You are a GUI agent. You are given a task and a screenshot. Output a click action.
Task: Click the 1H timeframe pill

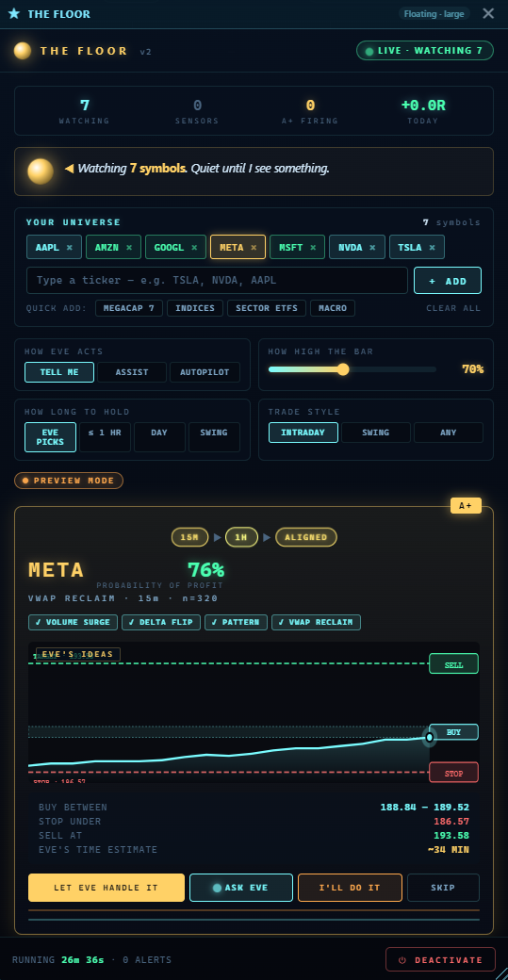[241, 537]
